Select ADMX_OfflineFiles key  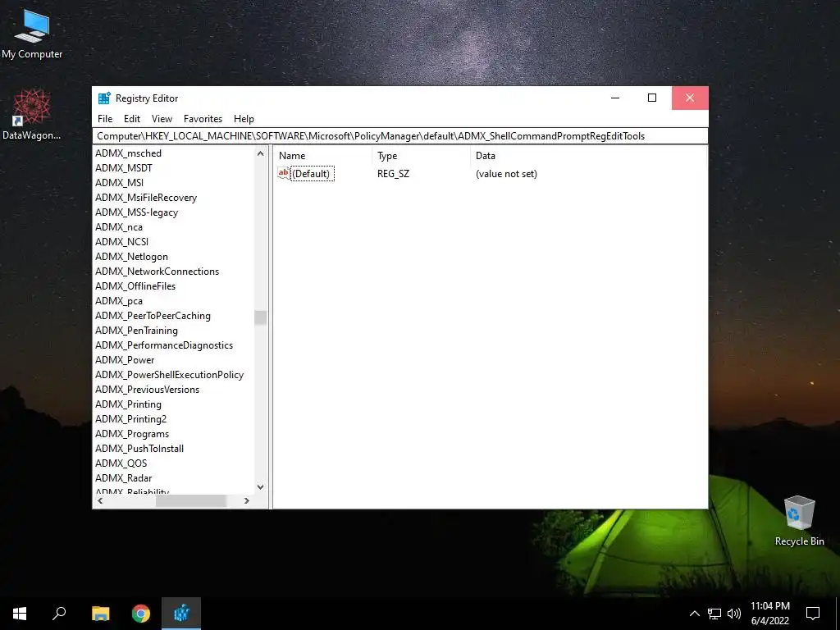[x=135, y=286]
